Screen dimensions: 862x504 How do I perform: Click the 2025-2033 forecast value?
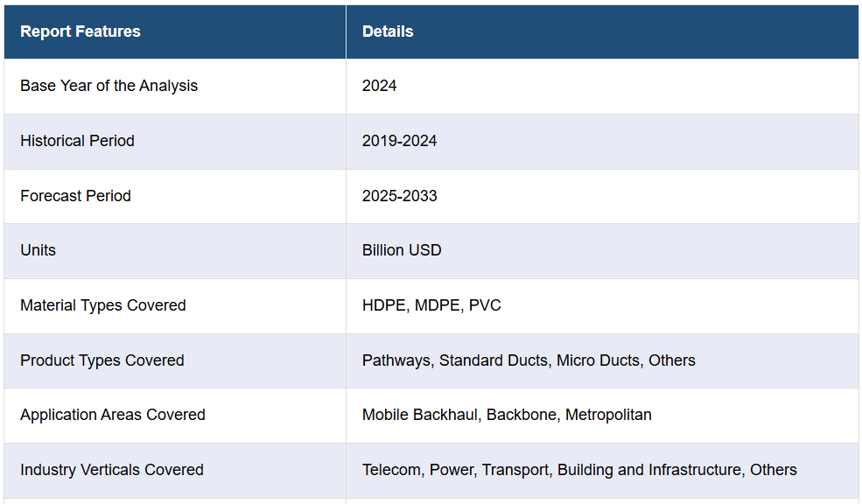[x=400, y=196]
